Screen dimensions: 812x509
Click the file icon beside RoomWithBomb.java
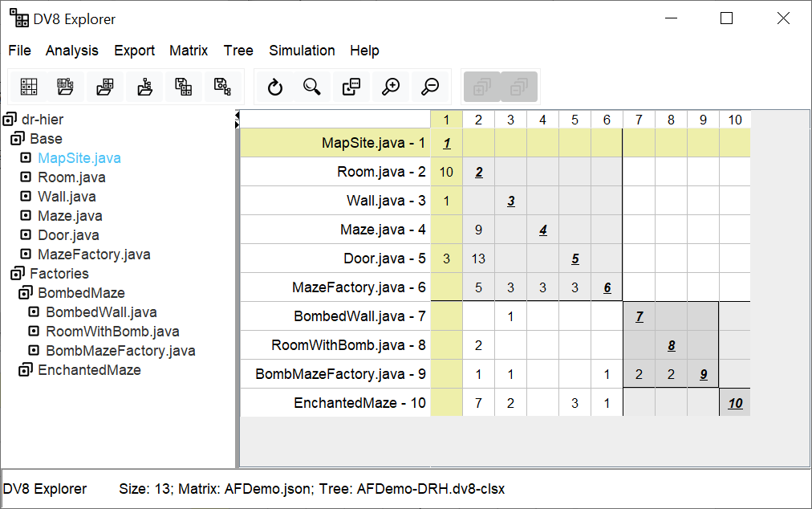tap(34, 331)
